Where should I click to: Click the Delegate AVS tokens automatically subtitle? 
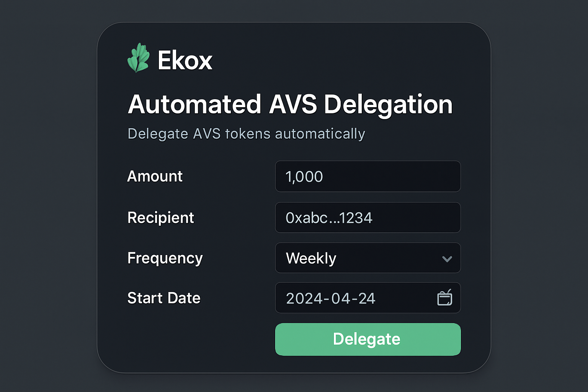[246, 134]
